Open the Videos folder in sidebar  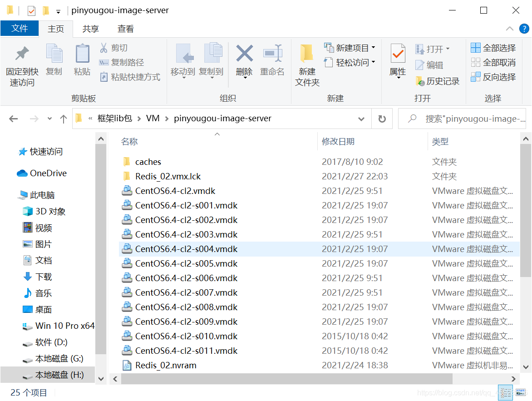[37, 228]
